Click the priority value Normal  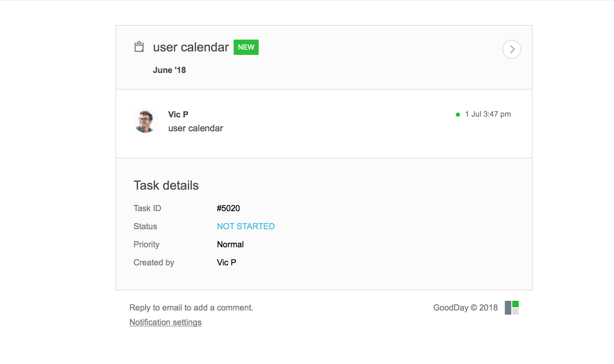(x=230, y=245)
